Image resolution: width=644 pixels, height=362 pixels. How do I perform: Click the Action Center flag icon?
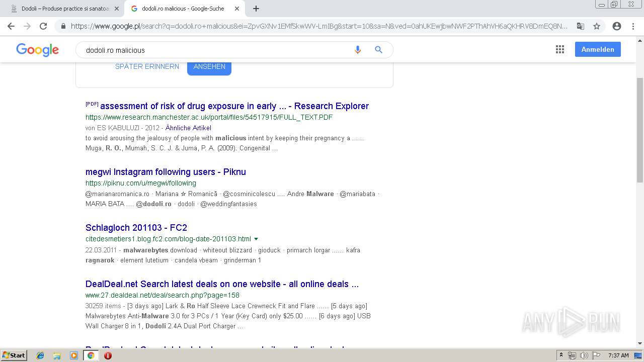point(596,355)
